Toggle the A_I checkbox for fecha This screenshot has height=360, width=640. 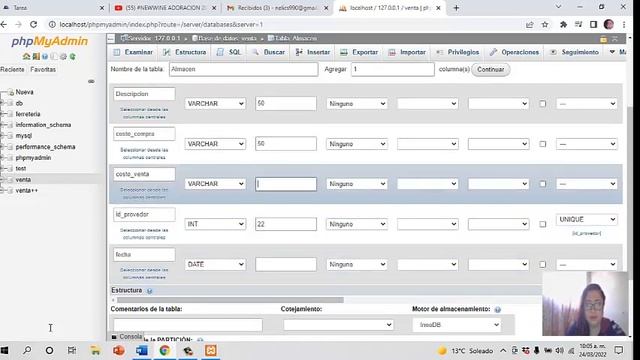542,264
